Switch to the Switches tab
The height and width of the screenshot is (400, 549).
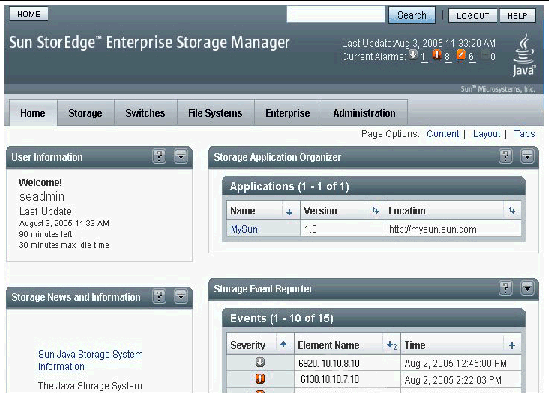coord(145,113)
